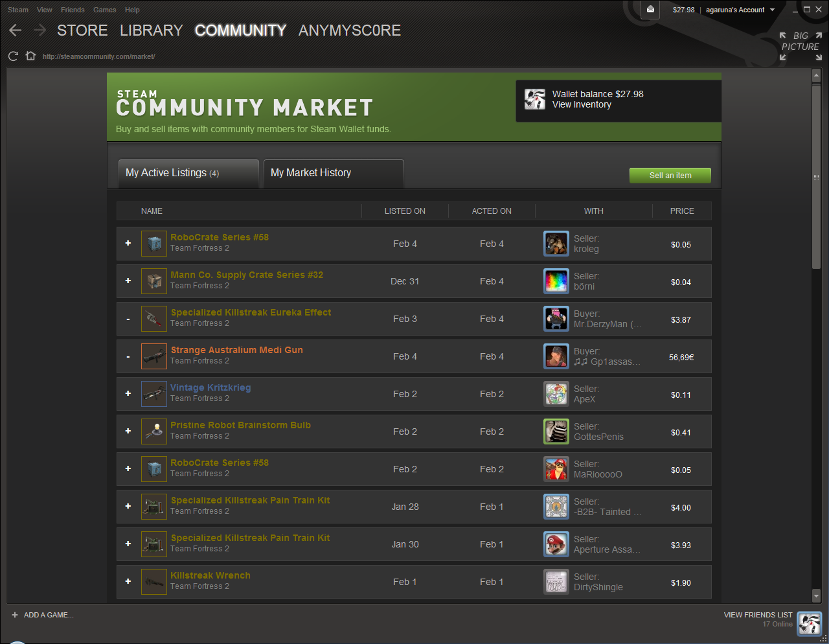Open the inbox envelope icon
The height and width of the screenshot is (644, 829).
tap(651, 10)
